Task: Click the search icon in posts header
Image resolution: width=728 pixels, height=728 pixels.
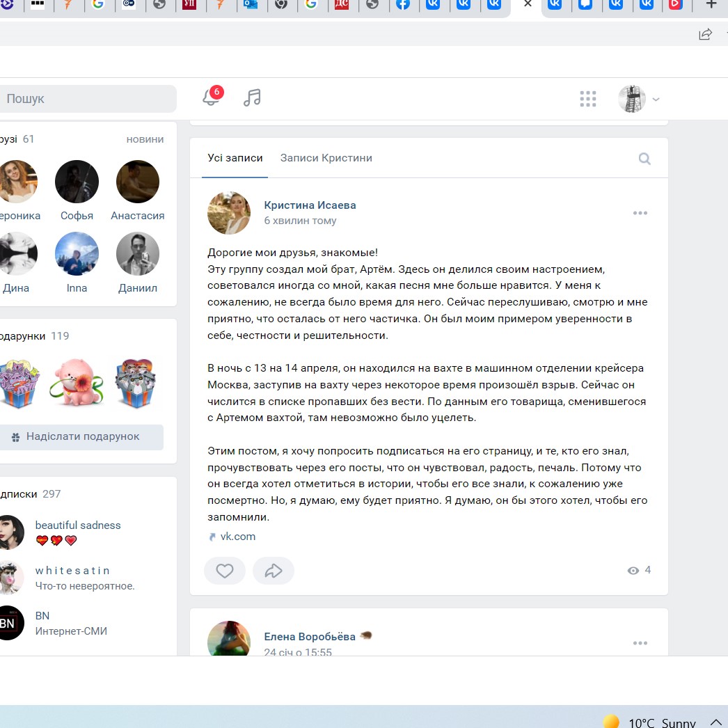Action: (x=644, y=159)
